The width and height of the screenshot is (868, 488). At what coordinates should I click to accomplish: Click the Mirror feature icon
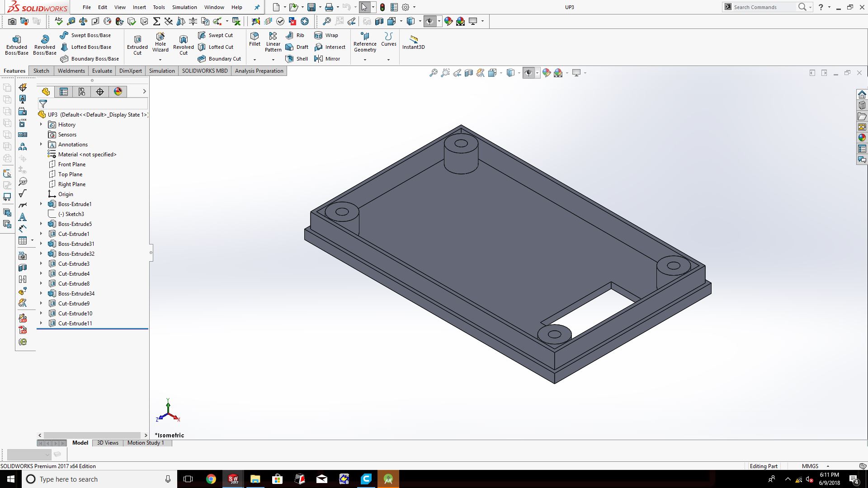tap(327, 59)
